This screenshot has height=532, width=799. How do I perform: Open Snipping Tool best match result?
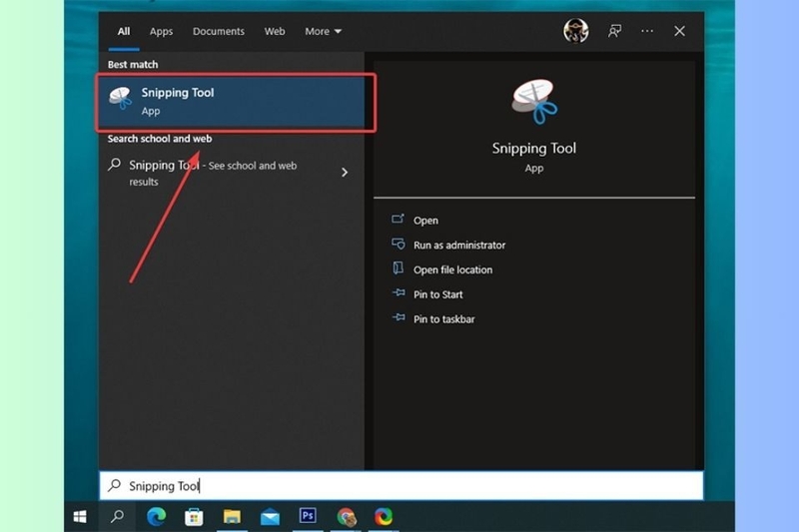(232, 102)
